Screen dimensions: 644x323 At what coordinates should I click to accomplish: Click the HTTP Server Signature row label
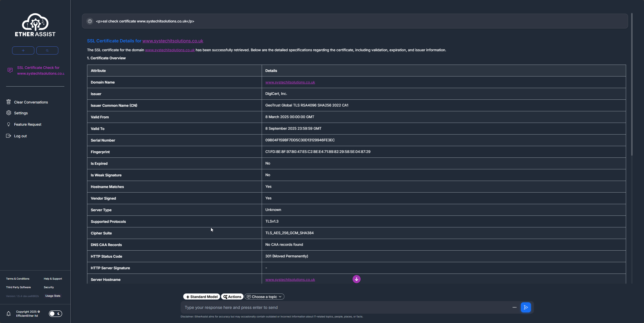(x=110, y=268)
